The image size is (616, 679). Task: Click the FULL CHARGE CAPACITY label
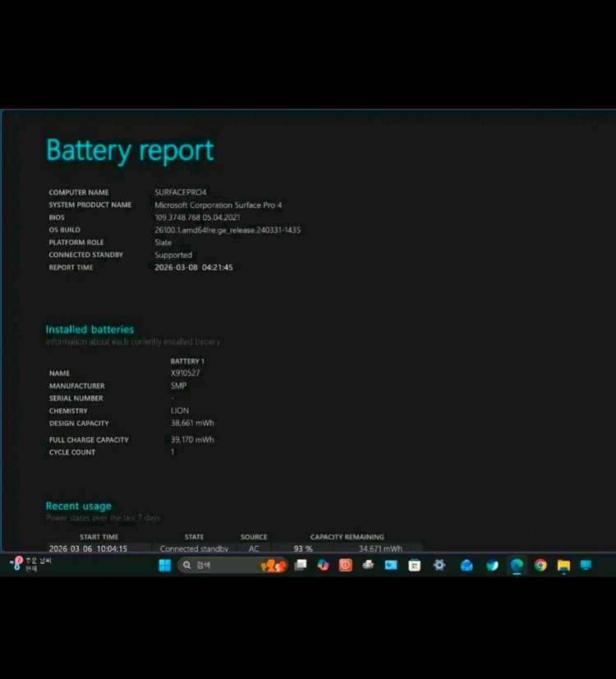89,440
